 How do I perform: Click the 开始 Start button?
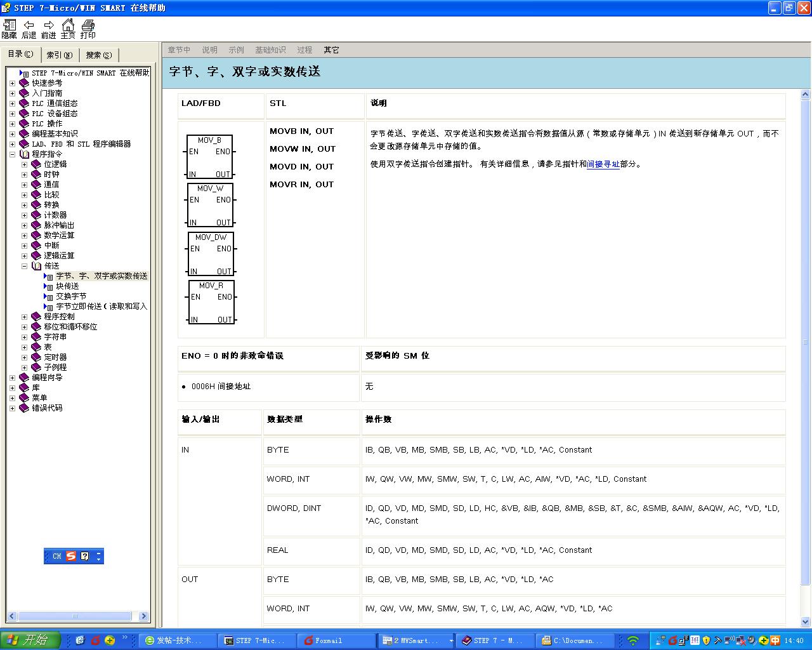(30, 640)
